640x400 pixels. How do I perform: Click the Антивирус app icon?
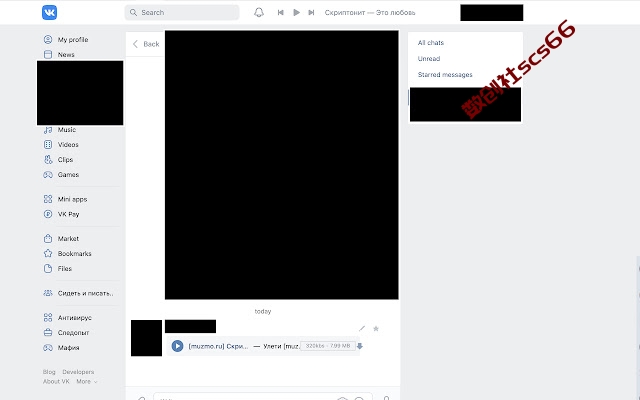(x=48, y=318)
